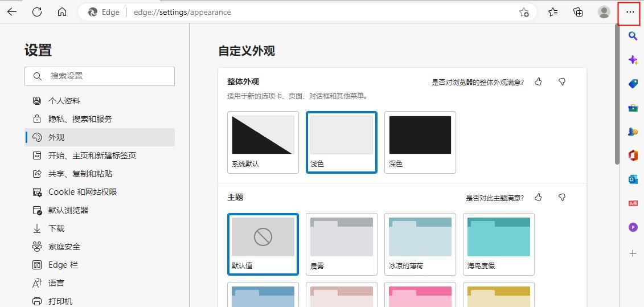Open sidebar search magnifier icon
Image resolution: width=644 pixels, height=307 pixels.
point(633,36)
